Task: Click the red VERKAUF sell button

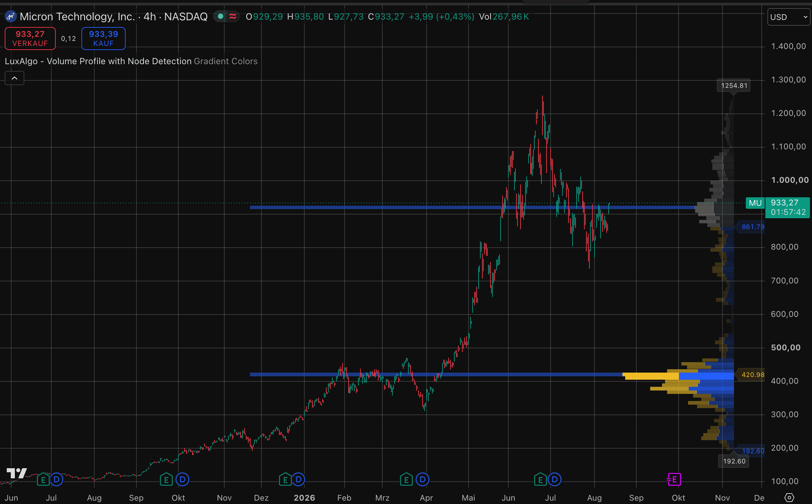Action: (30, 39)
